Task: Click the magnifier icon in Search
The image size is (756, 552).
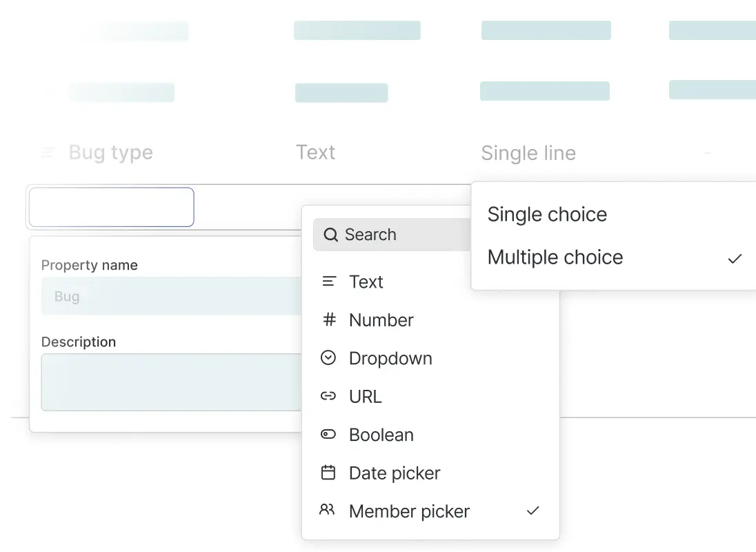Action: point(331,235)
